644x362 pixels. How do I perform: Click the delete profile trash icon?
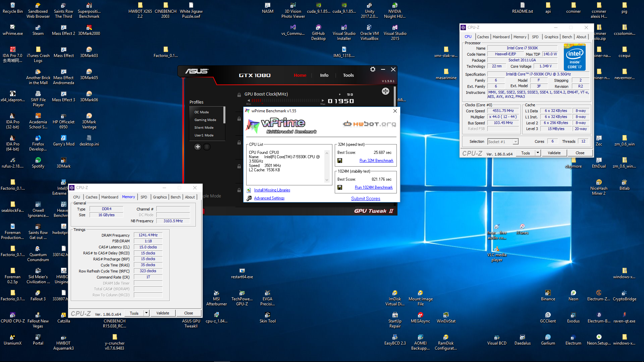pyautogui.click(x=207, y=146)
